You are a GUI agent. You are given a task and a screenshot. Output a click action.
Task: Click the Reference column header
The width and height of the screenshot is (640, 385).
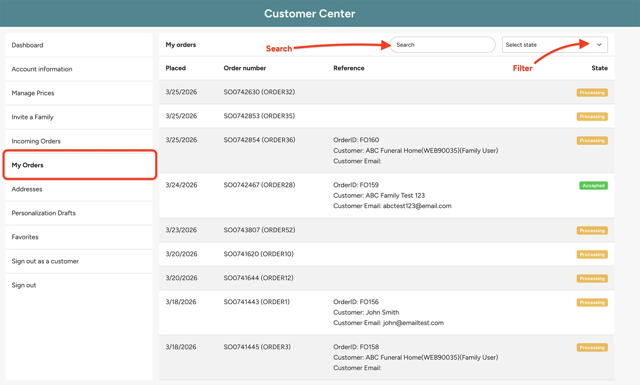pyautogui.click(x=349, y=68)
